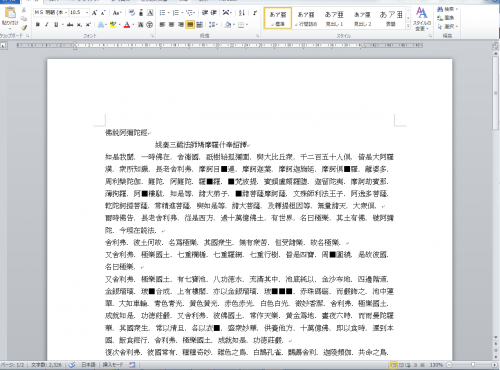This screenshot has width=500, height=370.
Task: Select the Format Painter brush
Action: tap(24, 28)
